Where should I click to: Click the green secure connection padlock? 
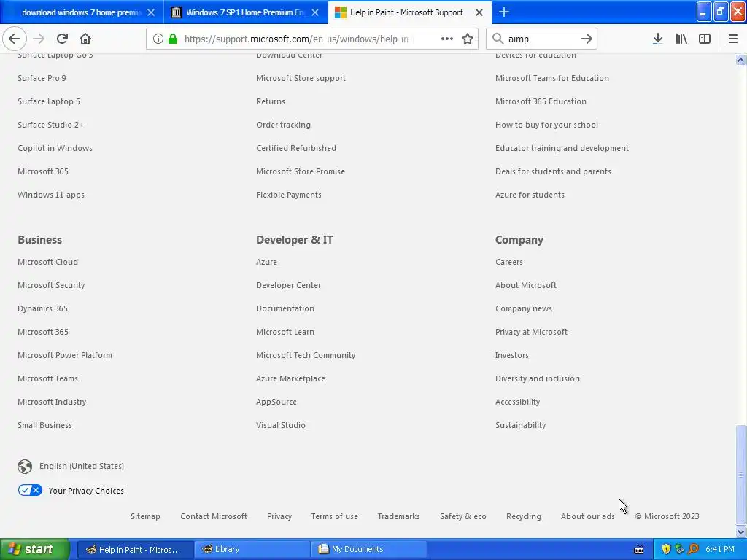point(173,39)
